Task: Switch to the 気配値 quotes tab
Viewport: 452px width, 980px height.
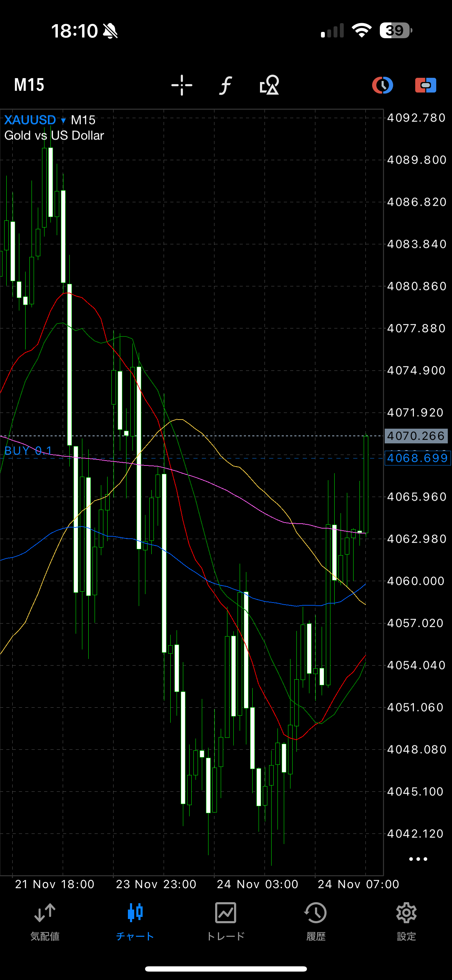Action: click(45, 921)
